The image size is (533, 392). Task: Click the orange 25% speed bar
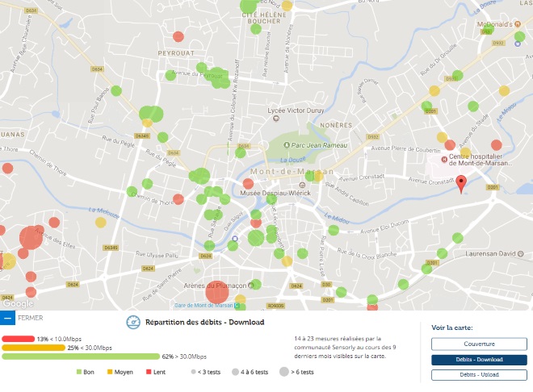point(32,348)
